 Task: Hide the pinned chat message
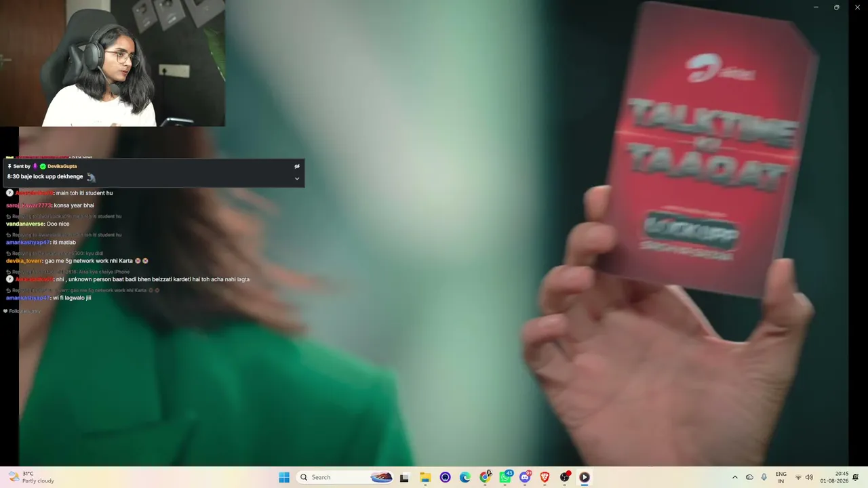[296, 166]
